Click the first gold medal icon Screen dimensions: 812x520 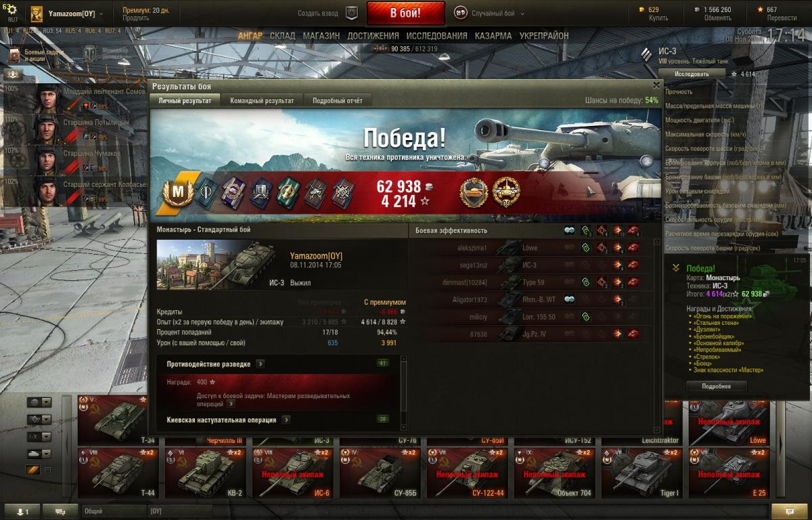point(474,192)
